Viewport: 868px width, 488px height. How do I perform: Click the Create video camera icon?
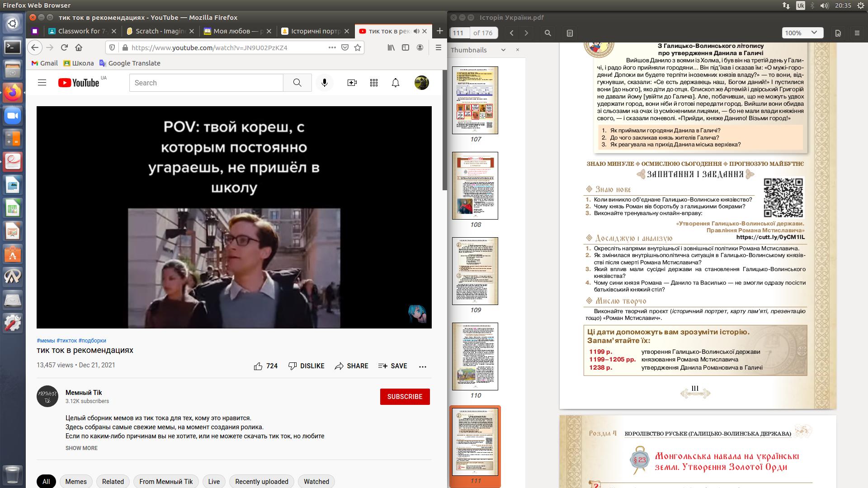click(x=352, y=83)
